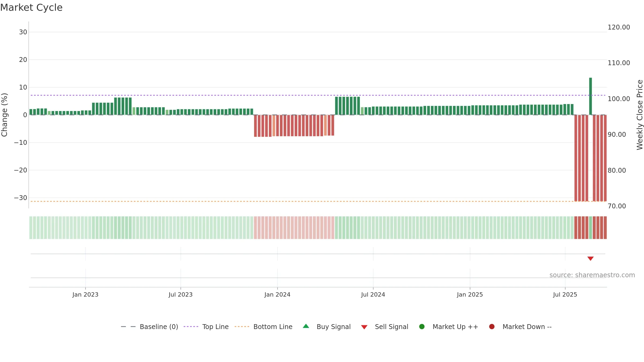Screen dimensions: 644x362
Task: Toggle the Market Down -- legend entry
Action: coord(520,327)
